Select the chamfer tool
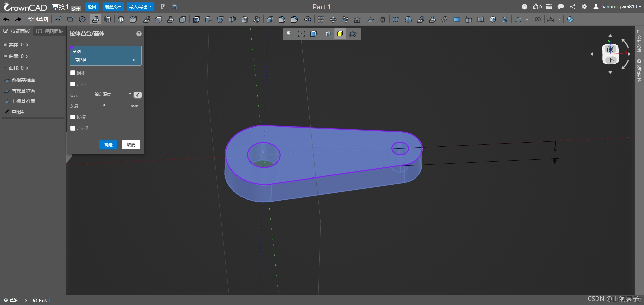 [x=282, y=19]
